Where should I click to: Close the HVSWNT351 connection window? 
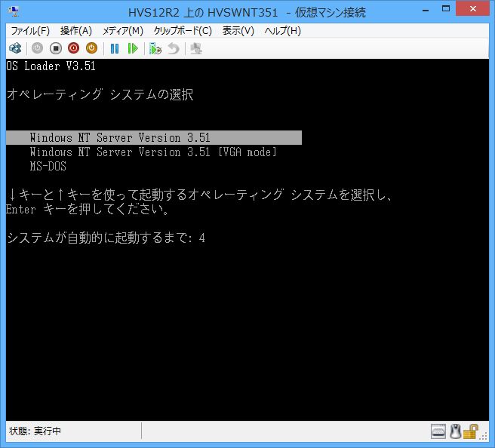(x=472, y=9)
